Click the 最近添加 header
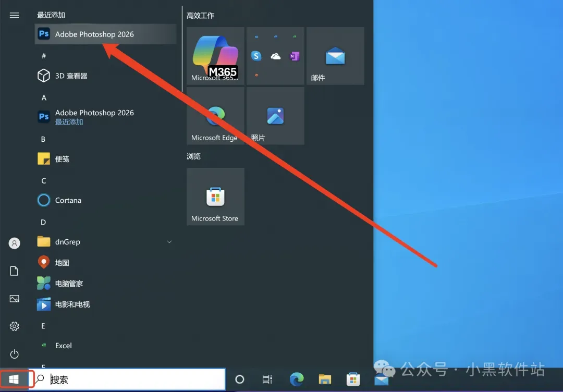This screenshot has width=563, height=392. tap(51, 15)
